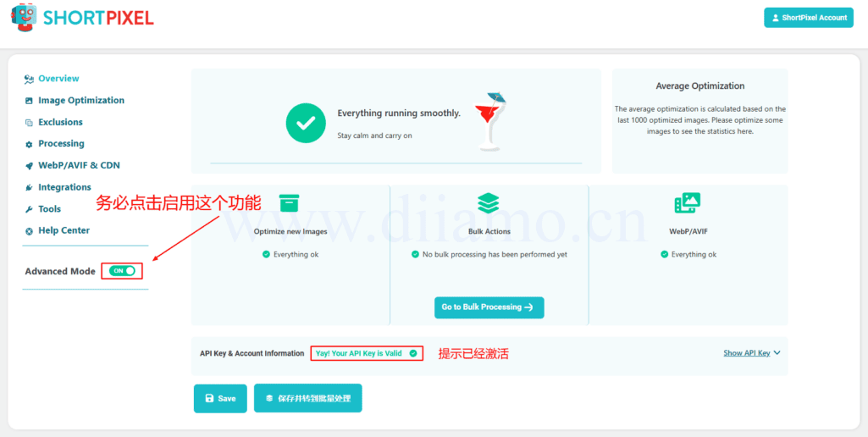Image resolution: width=868 pixels, height=437 pixels.
Task: Click the Integrations plug icon
Action: pyautogui.click(x=30, y=188)
